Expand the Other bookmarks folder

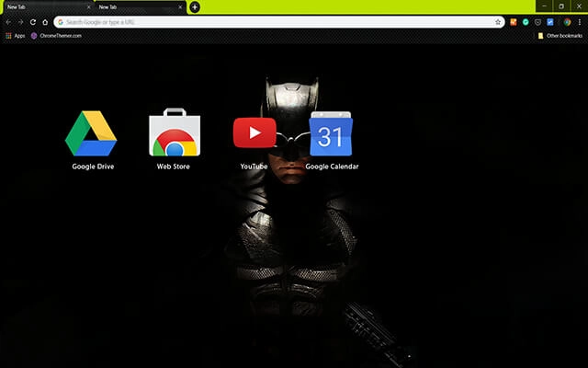pos(560,36)
